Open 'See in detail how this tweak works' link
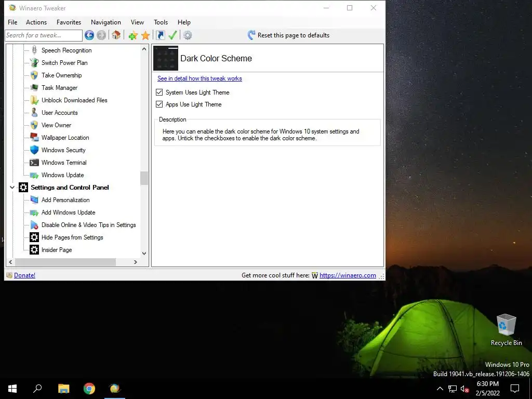Viewport: 532px width, 399px height. pos(199,78)
